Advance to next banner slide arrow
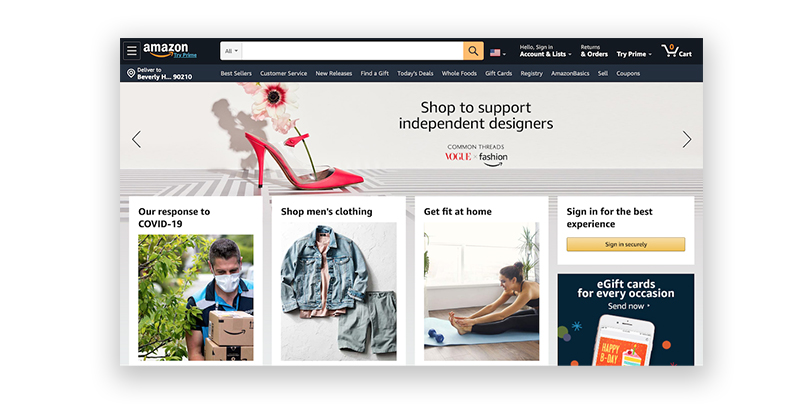The height and width of the screenshot is (404, 800). point(687,139)
